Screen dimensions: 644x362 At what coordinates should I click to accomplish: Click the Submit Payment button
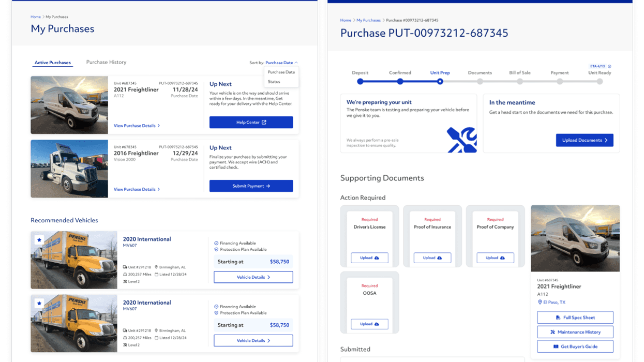click(251, 186)
